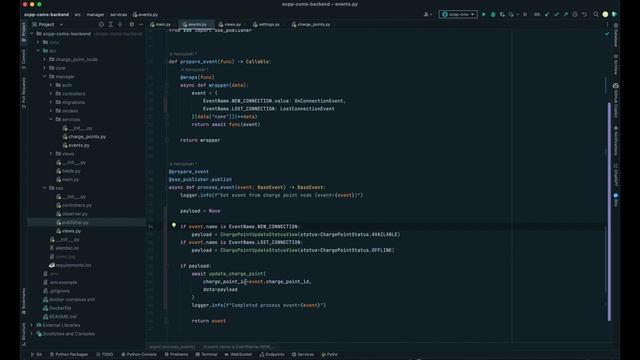Run with coverage icon in the toolbar
Viewport: 640px width, 360px height.
click(x=502, y=14)
